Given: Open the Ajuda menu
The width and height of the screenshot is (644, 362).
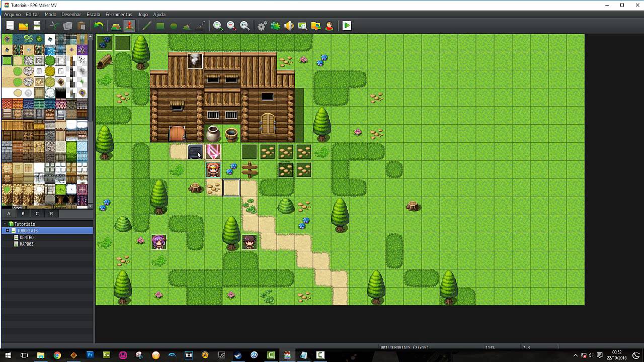Looking at the screenshot, I should pyautogui.click(x=159, y=15).
